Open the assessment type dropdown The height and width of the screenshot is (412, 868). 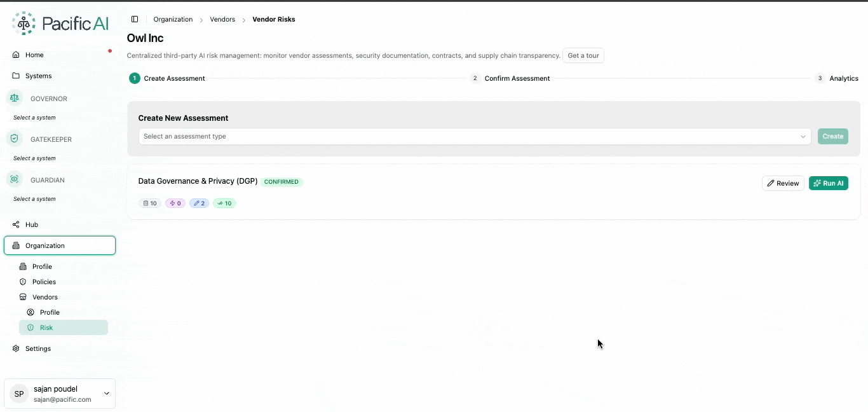(475, 136)
